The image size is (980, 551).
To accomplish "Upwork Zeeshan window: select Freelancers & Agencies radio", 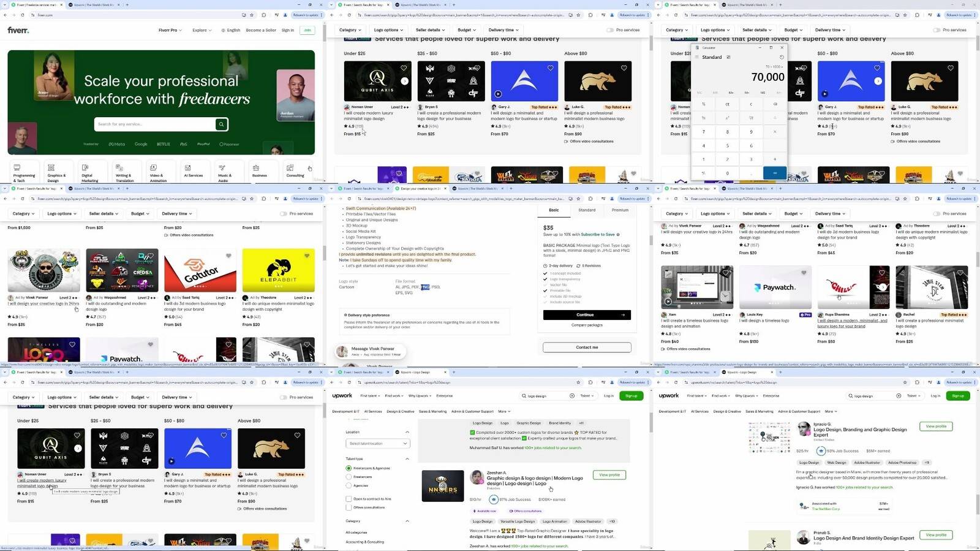I will click(x=349, y=468).
